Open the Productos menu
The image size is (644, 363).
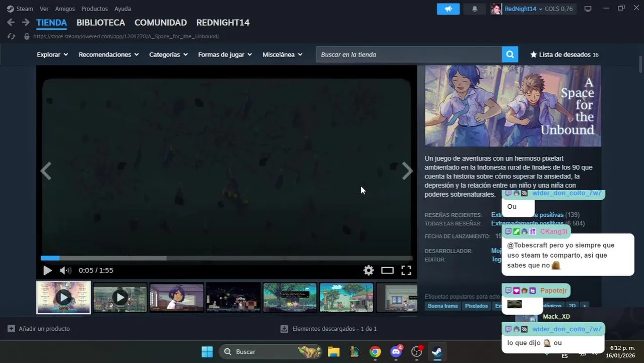click(x=94, y=9)
